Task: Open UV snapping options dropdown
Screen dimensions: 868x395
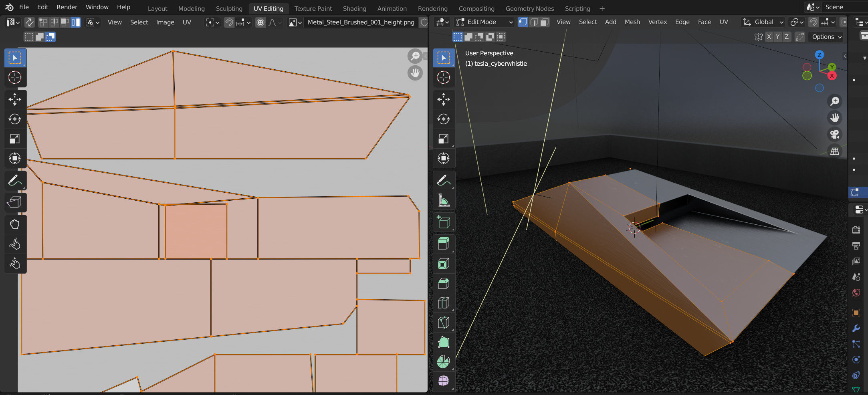Action: (x=243, y=22)
